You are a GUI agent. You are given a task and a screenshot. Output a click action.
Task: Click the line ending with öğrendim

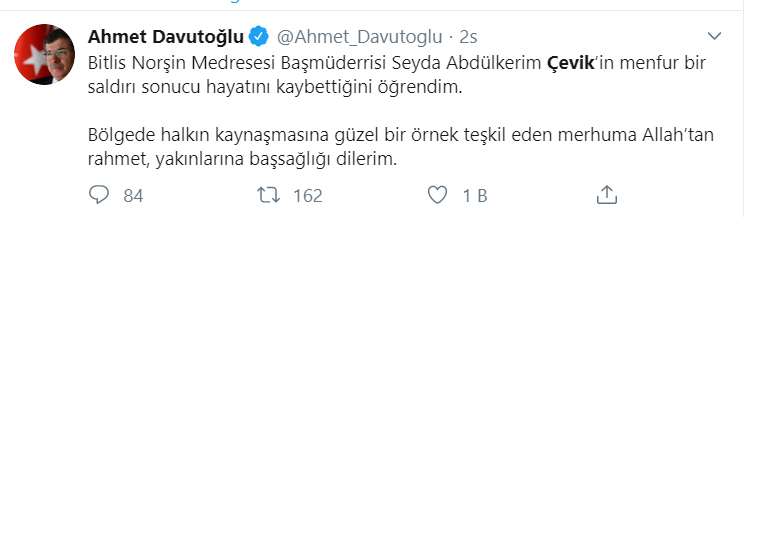[275, 87]
